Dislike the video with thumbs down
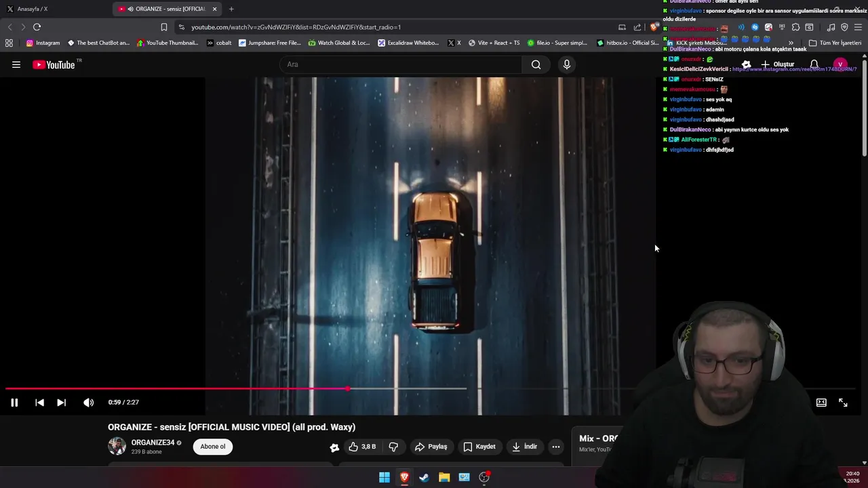The height and width of the screenshot is (488, 868). point(393,447)
